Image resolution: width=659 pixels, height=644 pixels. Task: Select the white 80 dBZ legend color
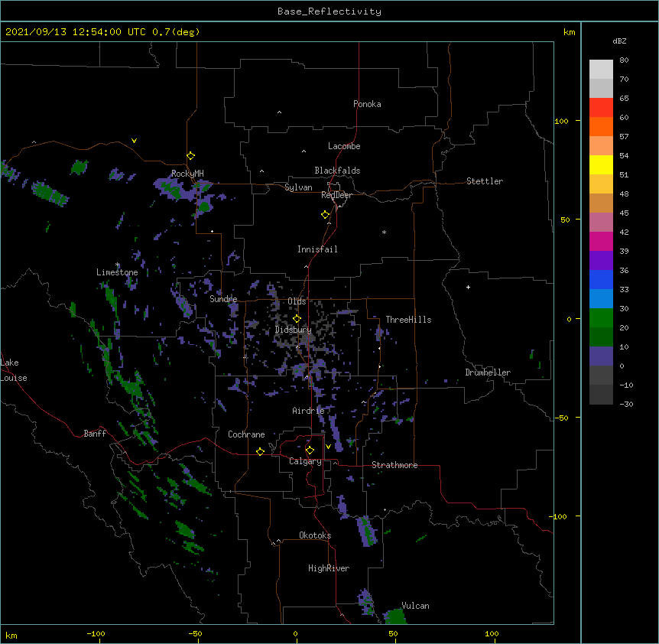[601, 70]
